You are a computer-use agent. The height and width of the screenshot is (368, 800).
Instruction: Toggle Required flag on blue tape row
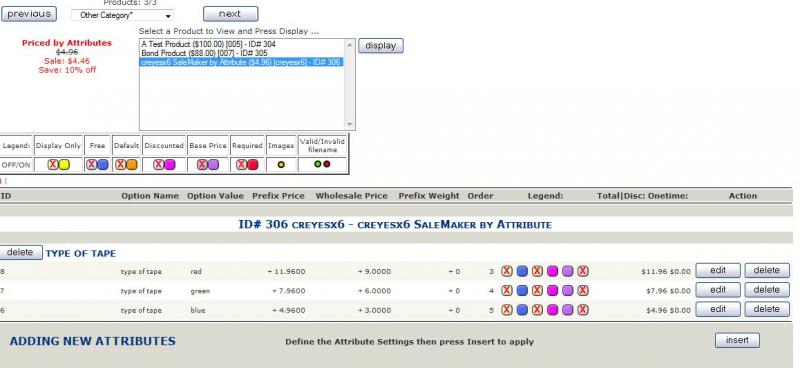[x=583, y=310]
